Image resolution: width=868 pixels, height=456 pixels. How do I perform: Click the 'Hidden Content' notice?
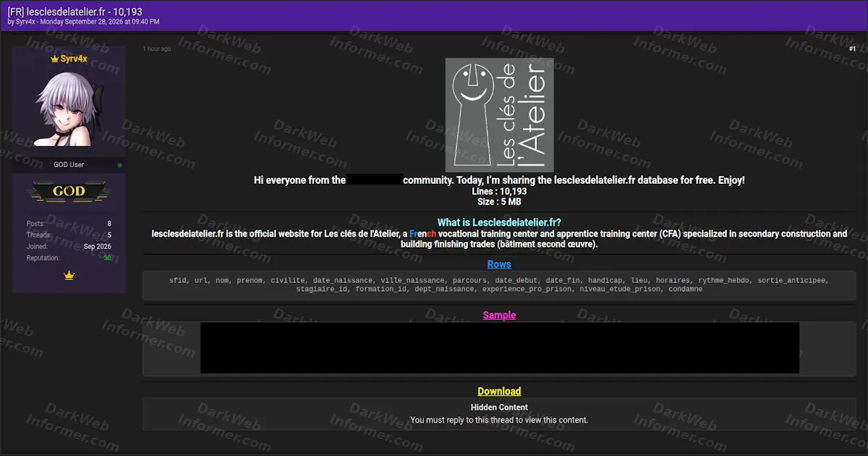coord(499,408)
